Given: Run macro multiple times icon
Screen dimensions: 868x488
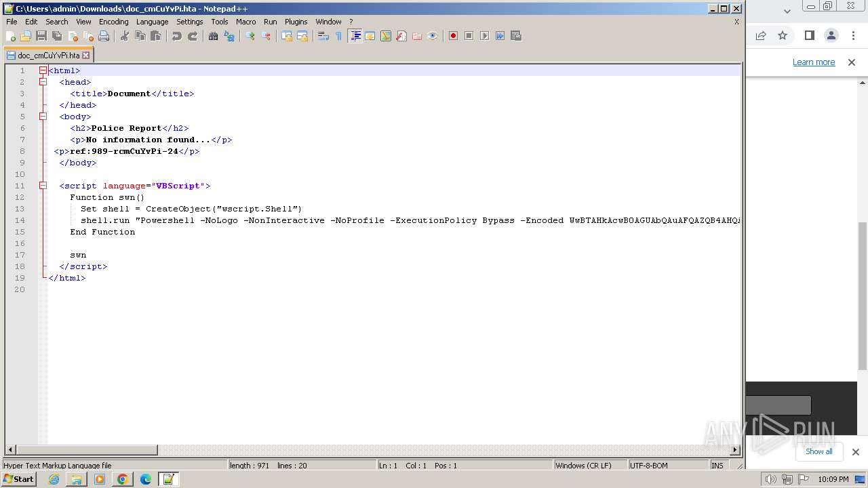Looking at the screenshot, I should 500,36.
